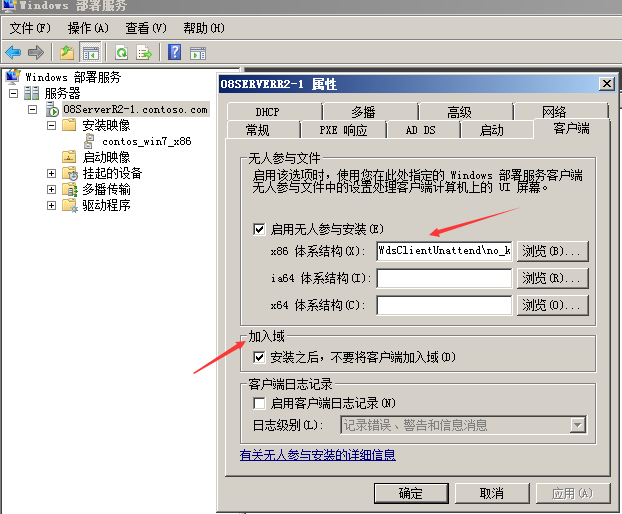622x514 pixels.
Task: Click the 启动映像 folder icon
Action: 69,157
